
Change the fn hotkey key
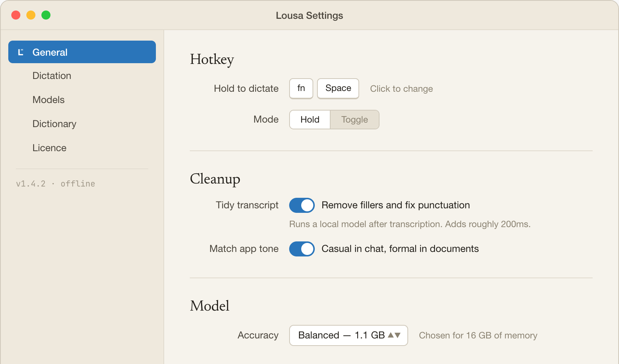coord(301,88)
